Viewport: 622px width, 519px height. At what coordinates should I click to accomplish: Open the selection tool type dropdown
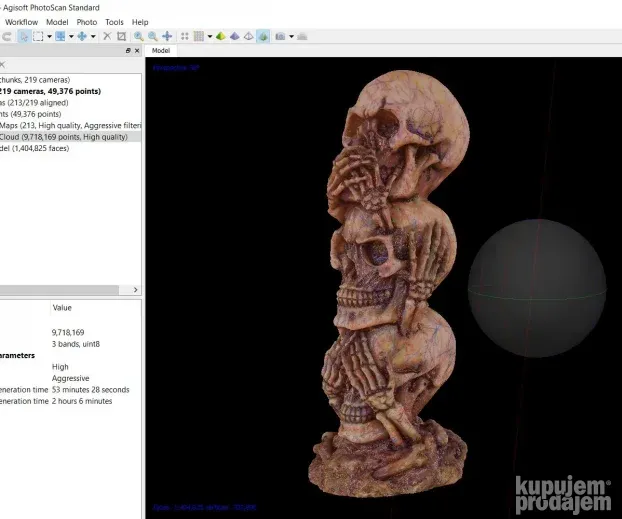(49, 37)
